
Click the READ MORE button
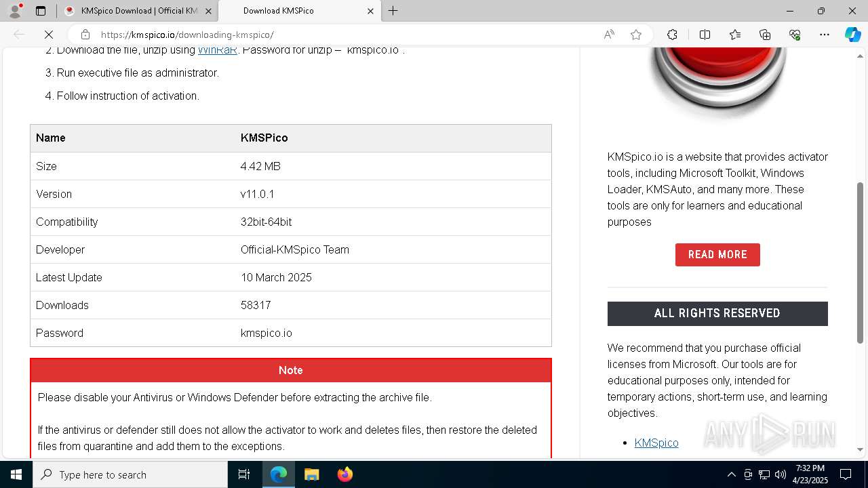pos(717,255)
